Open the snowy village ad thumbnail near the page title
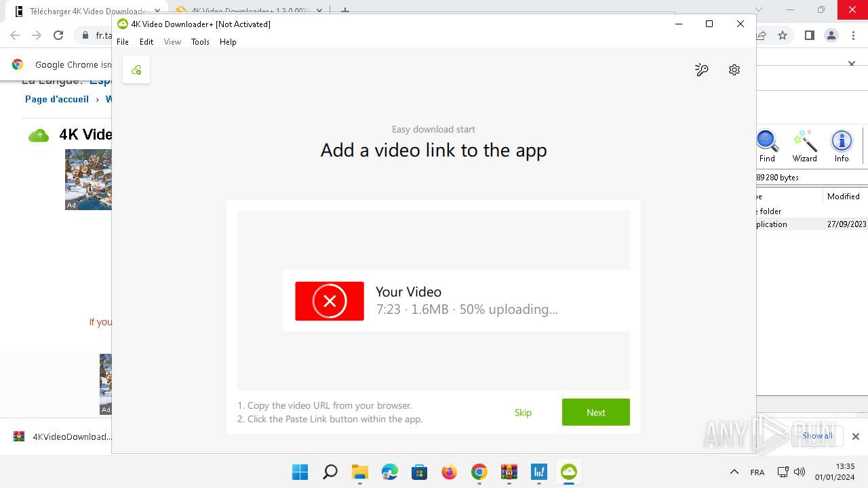 coord(88,180)
